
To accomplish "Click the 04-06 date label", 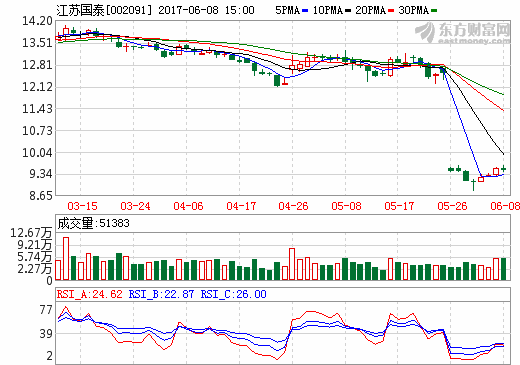I will (x=188, y=206).
